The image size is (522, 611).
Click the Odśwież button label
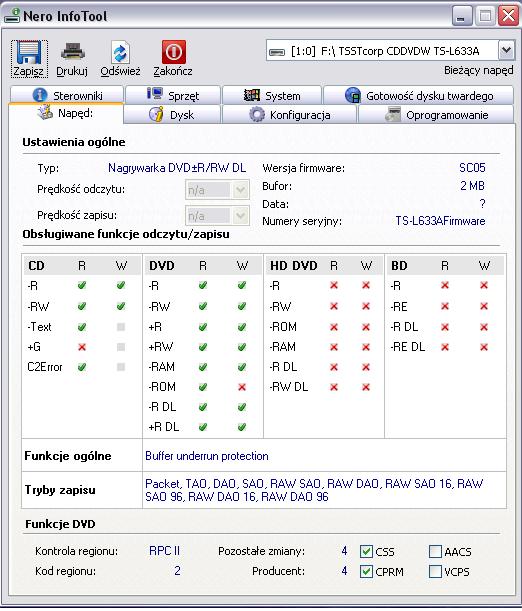[x=120, y=71]
